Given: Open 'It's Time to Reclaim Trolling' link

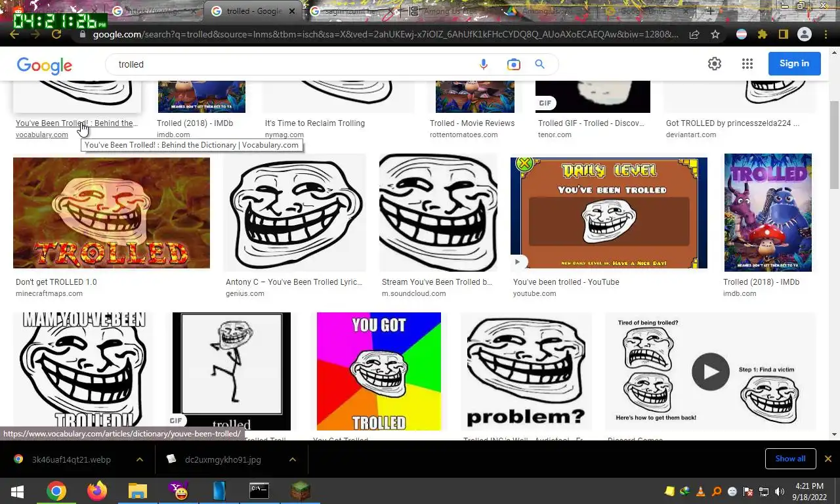Looking at the screenshot, I should tap(315, 123).
